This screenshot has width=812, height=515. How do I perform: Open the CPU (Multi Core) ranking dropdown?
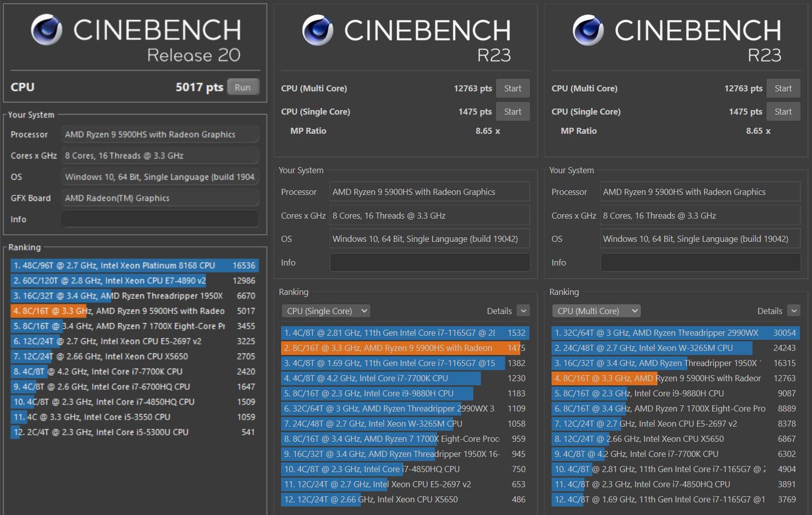point(596,311)
